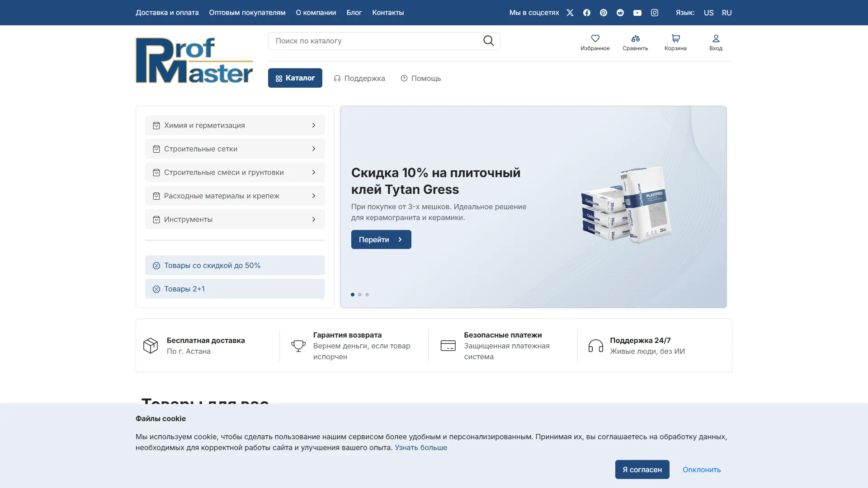Screen dimensions: 868x488
Task: Click the ProfMaster logo
Action: (x=194, y=60)
